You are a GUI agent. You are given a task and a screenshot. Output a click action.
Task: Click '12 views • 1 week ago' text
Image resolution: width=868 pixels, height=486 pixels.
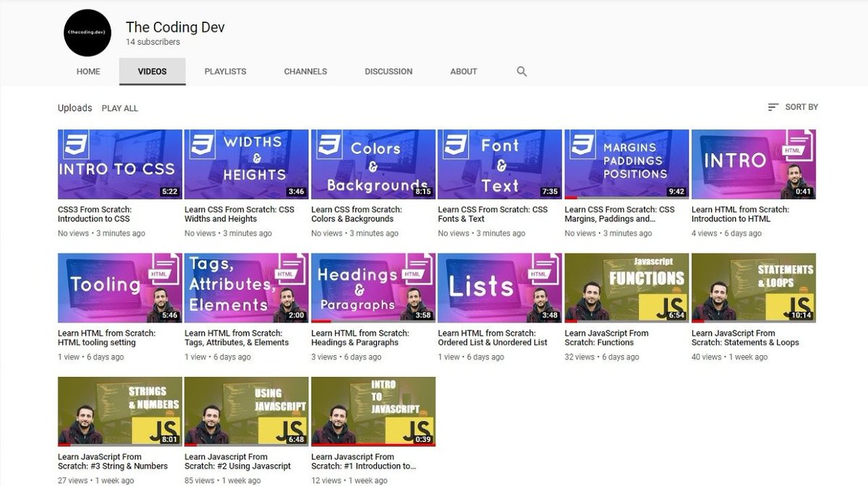coord(349,481)
